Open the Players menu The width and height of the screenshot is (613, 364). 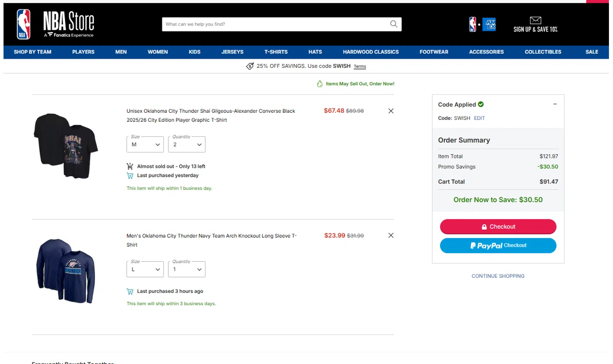[83, 52]
